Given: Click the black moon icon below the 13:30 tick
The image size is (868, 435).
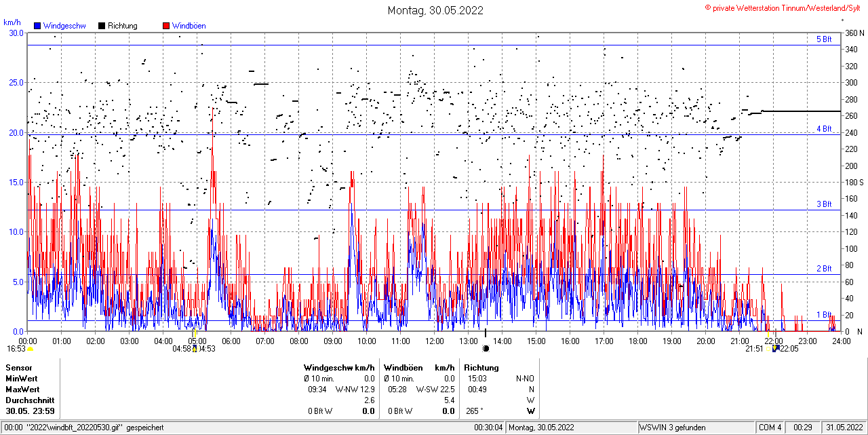Looking at the screenshot, I should click(x=486, y=349).
